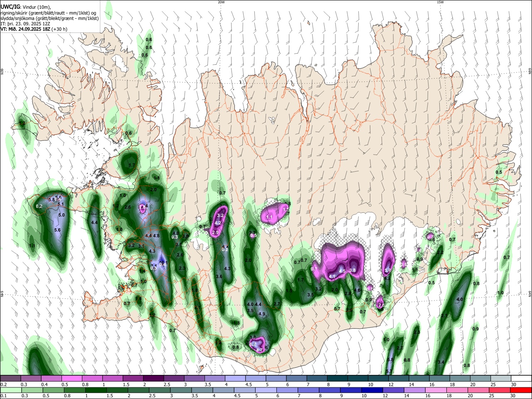The height and width of the screenshot is (399, 532).
Task: Click the '4.9' precipitation value in the south
Action: (262, 314)
